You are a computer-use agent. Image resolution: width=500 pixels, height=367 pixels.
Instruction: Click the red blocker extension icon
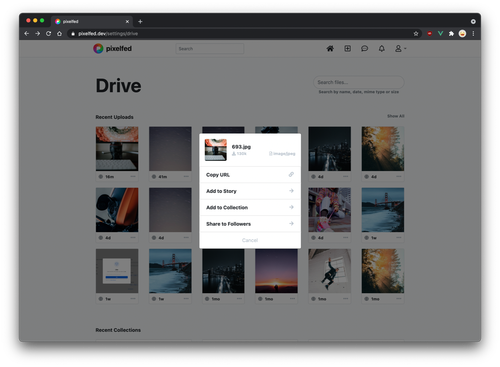(430, 34)
